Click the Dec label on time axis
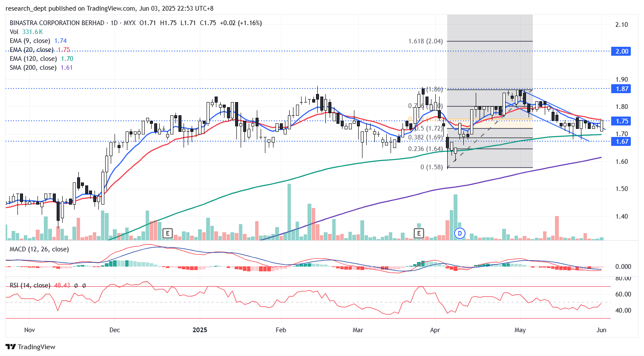 pos(115,330)
